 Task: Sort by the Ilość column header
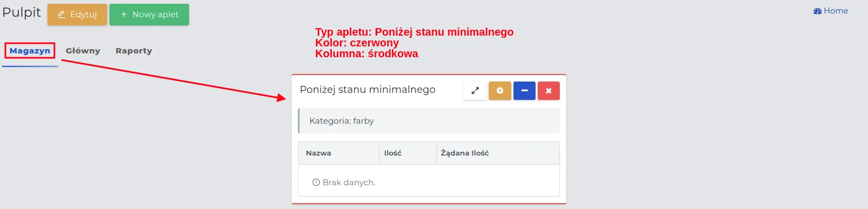pyautogui.click(x=408, y=153)
